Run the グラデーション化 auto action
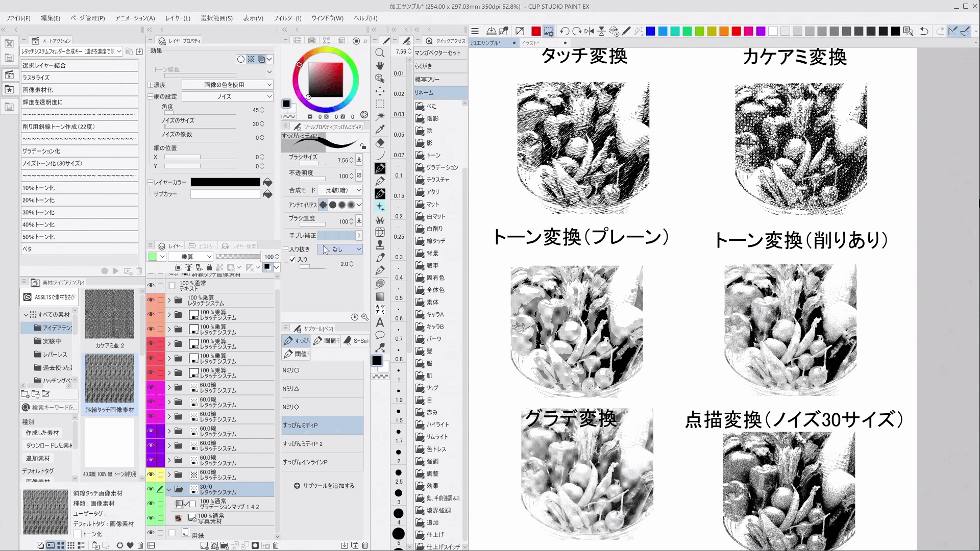 click(x=79, y=151)
